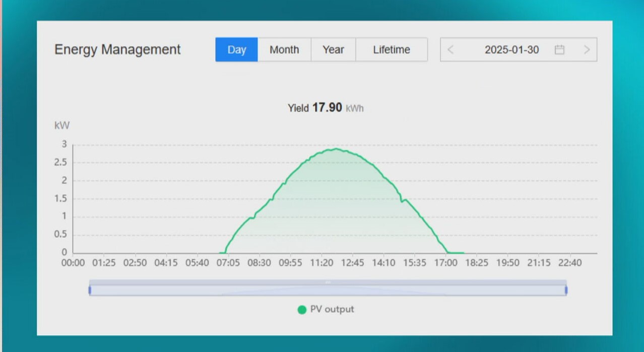Image resolution: width=644 pixels, height=352 pixels.
Task: Click the top center grip of zoom bar
Action: [328, 282]
